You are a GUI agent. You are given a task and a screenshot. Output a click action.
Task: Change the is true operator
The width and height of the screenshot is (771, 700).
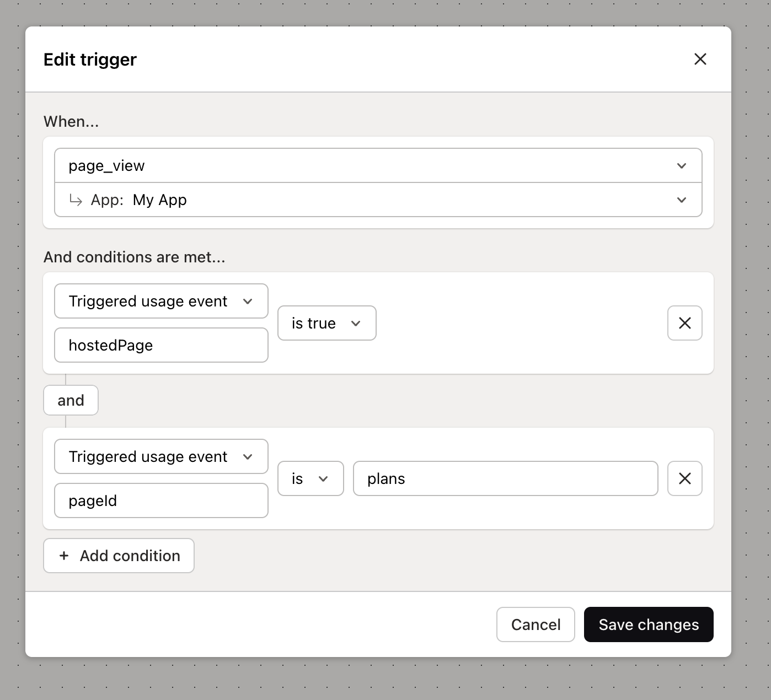coord(326,323)
